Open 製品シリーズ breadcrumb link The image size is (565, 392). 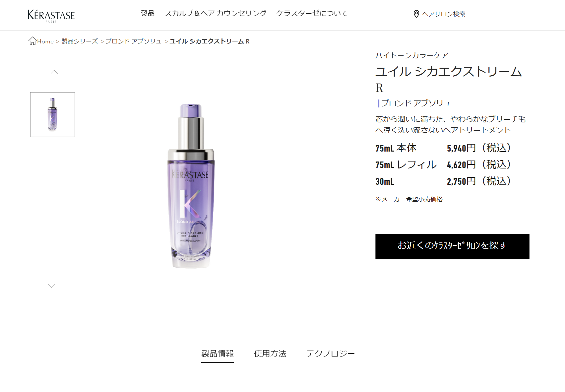pyautogui.click(x=80, y=41)
